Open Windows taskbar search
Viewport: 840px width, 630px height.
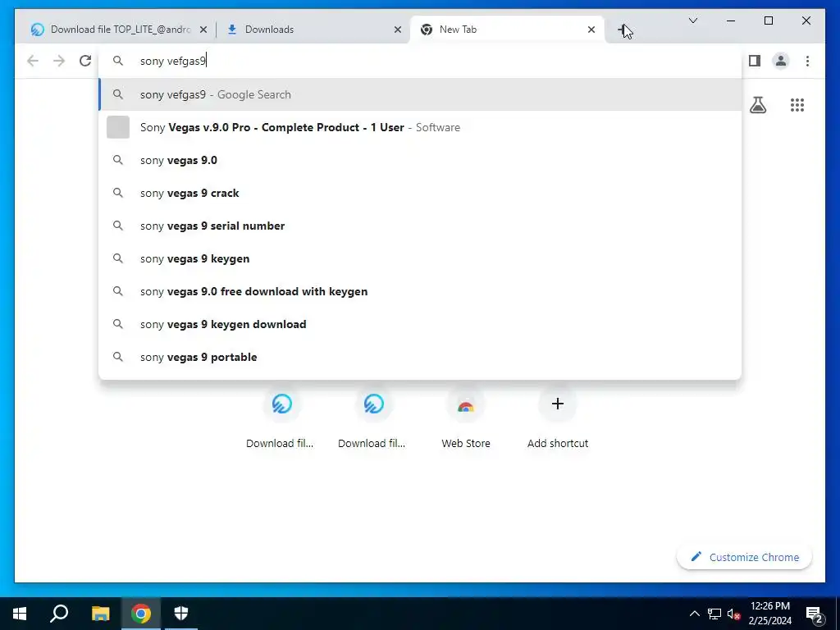click(59, 614)
